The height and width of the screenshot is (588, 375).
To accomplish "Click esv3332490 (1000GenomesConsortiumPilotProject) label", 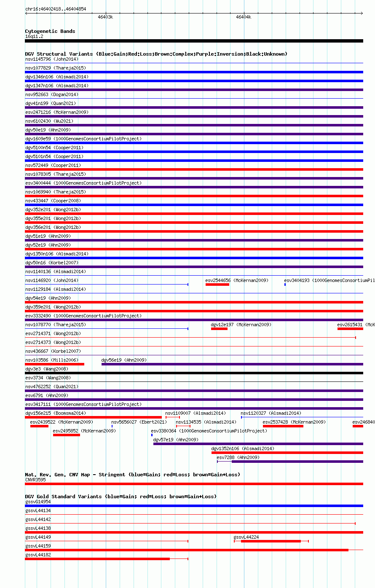I will click(x=83, y=316).
